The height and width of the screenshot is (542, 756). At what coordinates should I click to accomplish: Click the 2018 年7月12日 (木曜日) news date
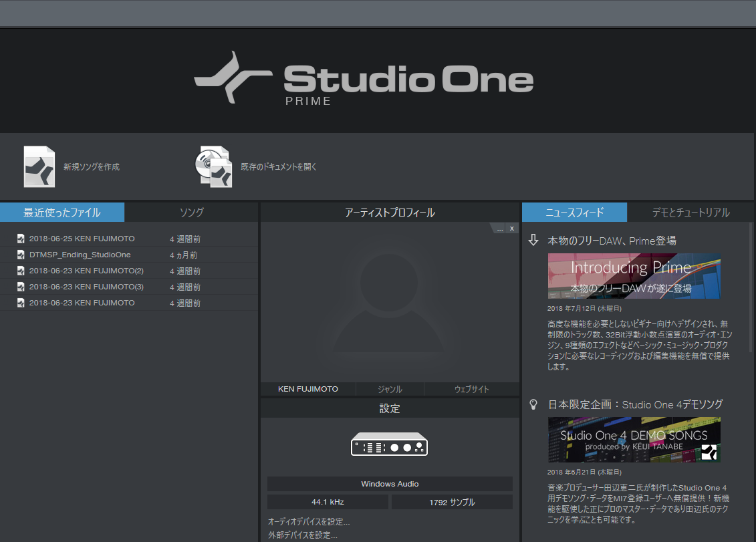tap(584, 308)
